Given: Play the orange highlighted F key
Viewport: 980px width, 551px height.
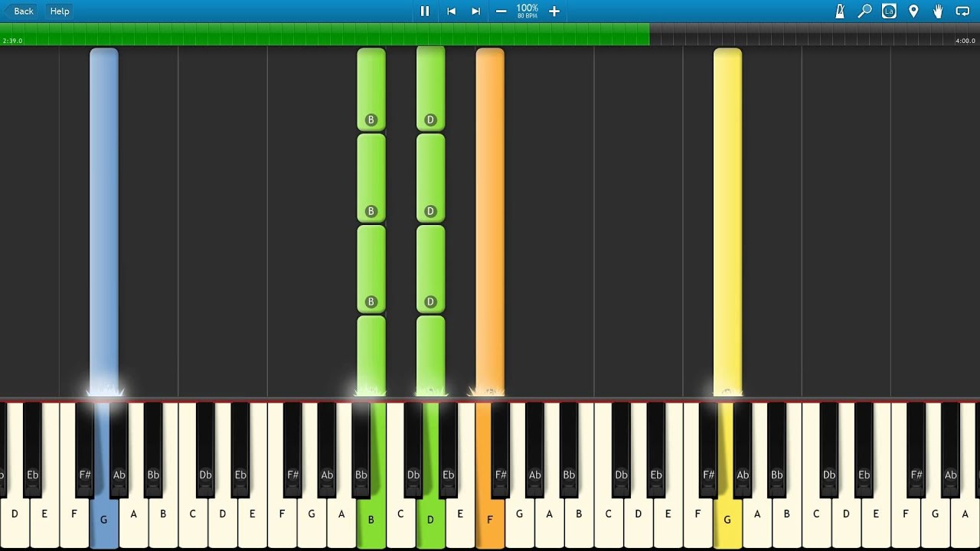Looking at the screenshot, I should (x=490, y=520).
